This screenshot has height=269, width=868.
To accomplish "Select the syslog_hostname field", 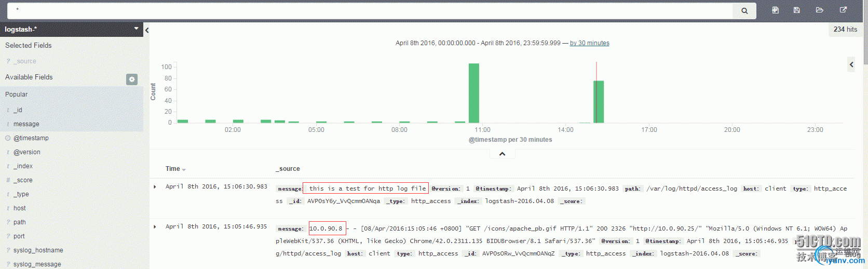I will (38, 250).
